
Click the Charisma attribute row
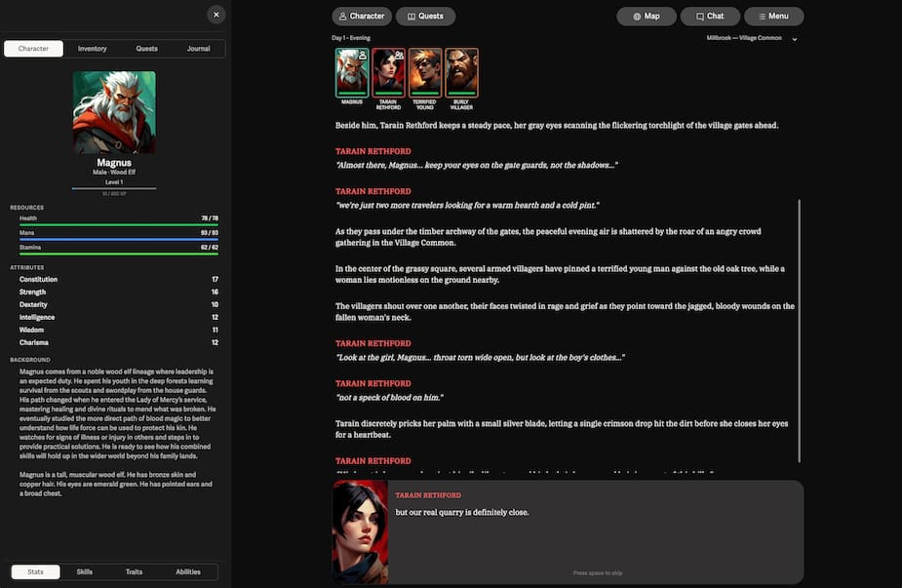[119, 342]
